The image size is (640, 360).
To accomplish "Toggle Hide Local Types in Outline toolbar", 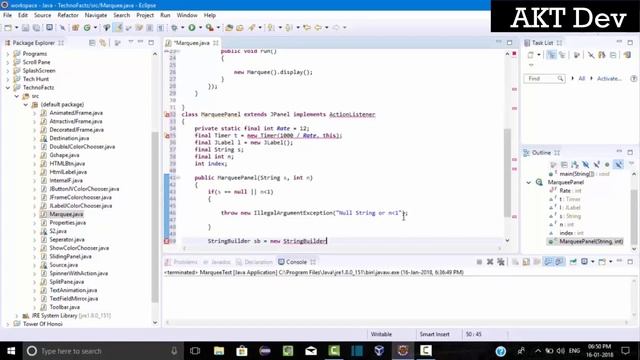I will pos(618,164).
